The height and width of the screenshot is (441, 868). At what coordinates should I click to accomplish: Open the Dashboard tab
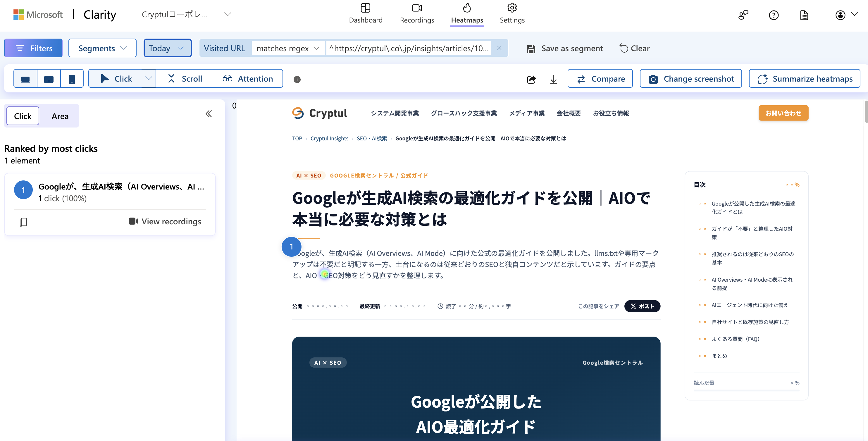point(366,13)
